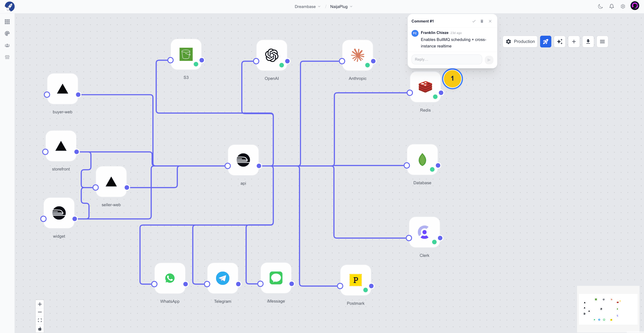The width and height of the screenshot is (644, 333).
Task: Select the widget node
Action: [59, 213]
